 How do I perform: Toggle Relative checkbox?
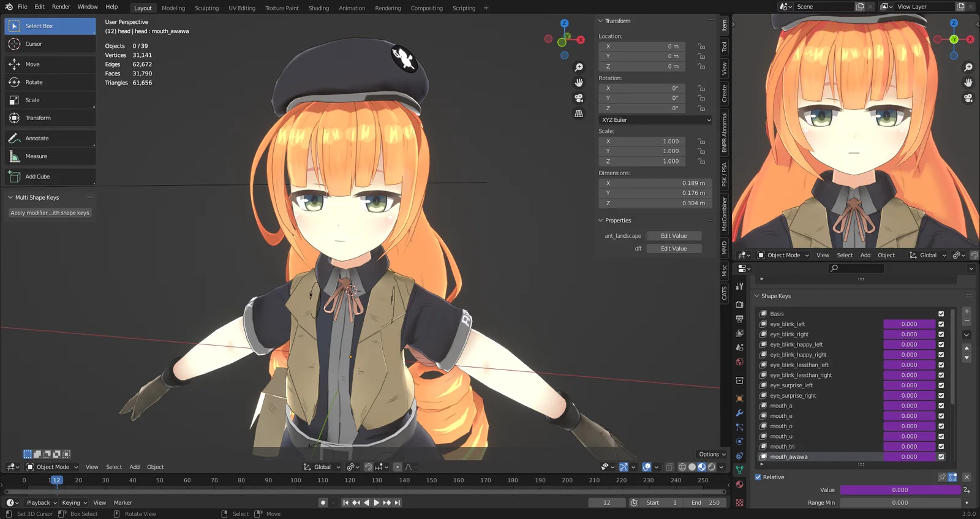pos(758,477)
